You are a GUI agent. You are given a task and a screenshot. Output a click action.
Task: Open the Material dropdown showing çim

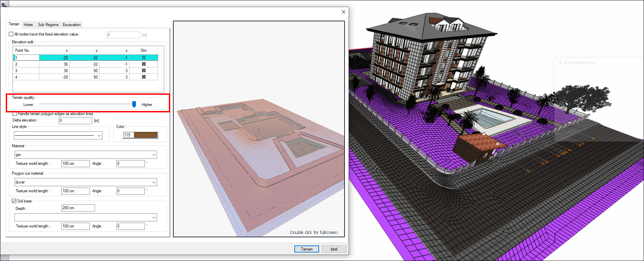click(154, 155)
